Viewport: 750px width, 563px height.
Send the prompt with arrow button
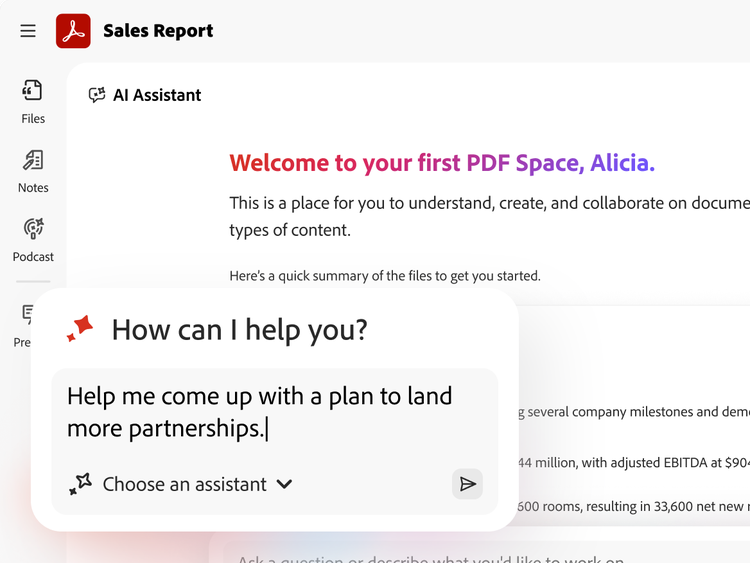pyautogui.click(x=467, y=484)
